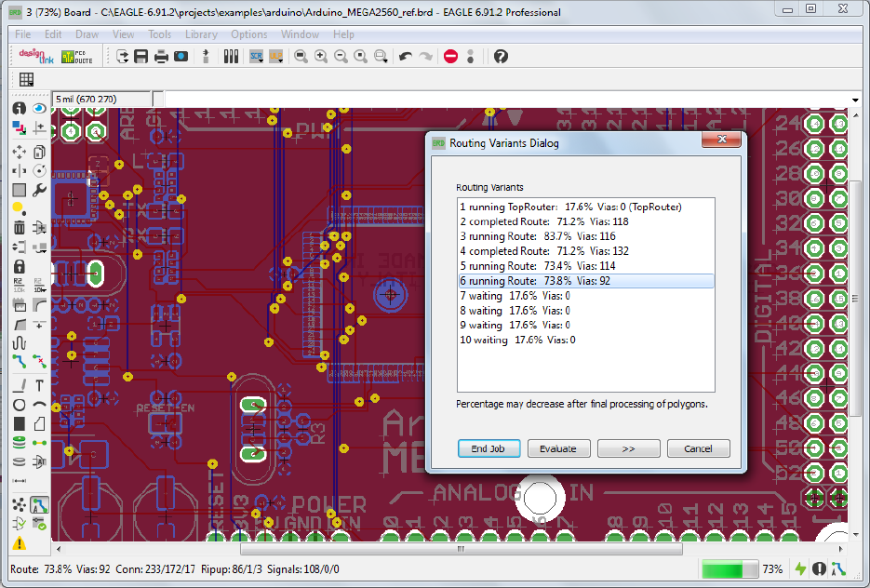The height and width of the screenshot is (588, 870).
Task: Select the Mirror tool
Action: (20, 171)
